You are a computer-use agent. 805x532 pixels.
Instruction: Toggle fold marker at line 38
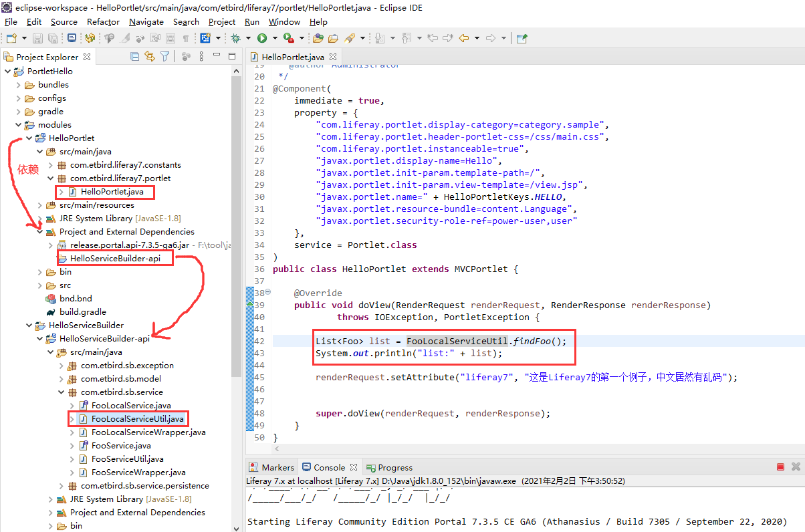tap(268, 292)
